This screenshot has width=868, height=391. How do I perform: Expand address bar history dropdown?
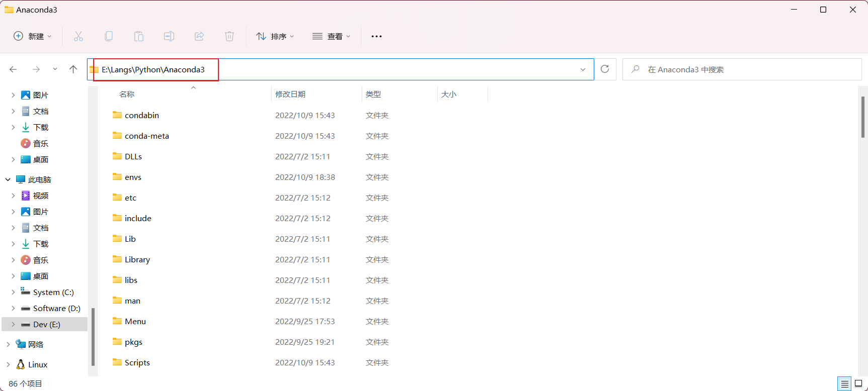coord(583,69)
